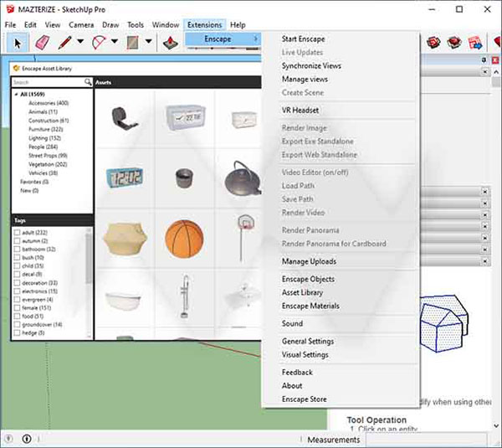Tick the bathroom (32) tag checkbox
Image resolution: width=502 pixels, height=448 pixels.
click(17, 249)
